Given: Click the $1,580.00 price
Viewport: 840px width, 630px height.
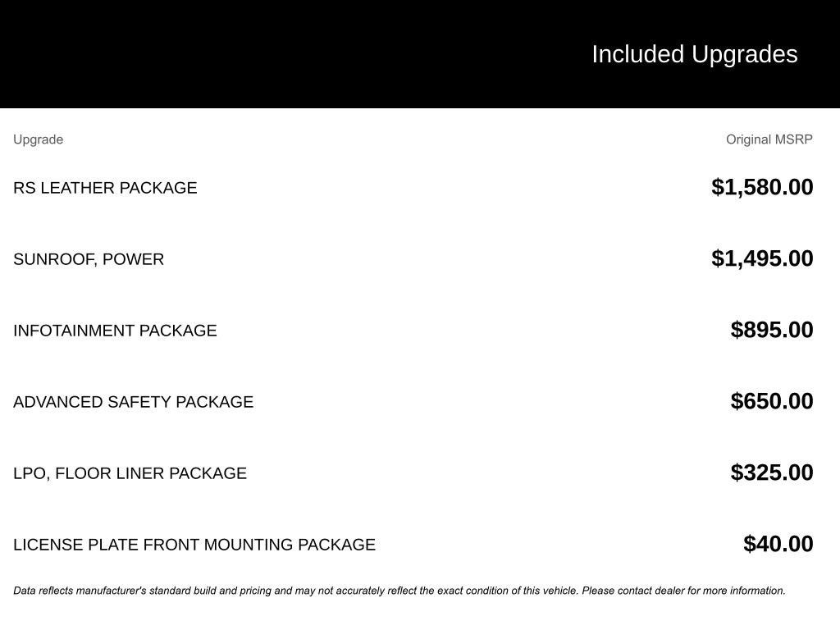Looking at the screenshot, I should (762, 187).
